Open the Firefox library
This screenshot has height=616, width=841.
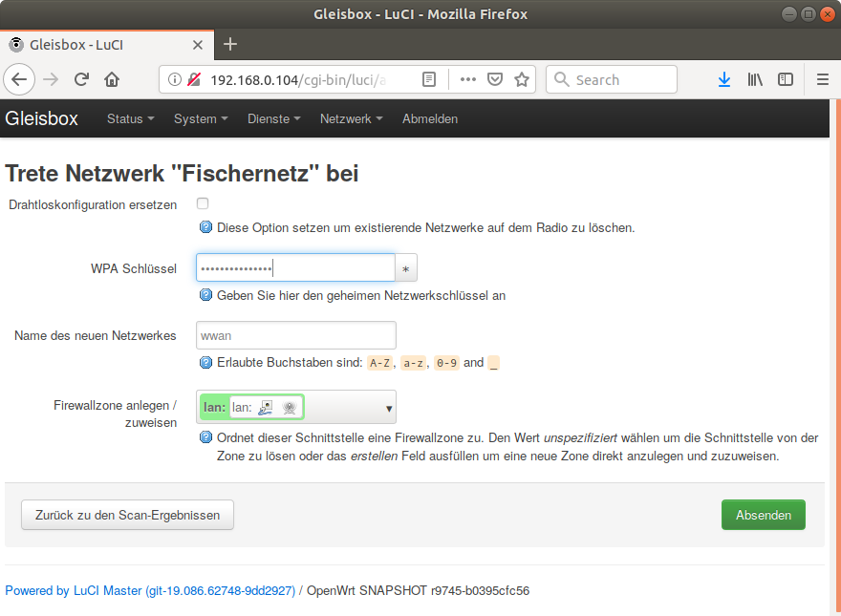point(755,79)
